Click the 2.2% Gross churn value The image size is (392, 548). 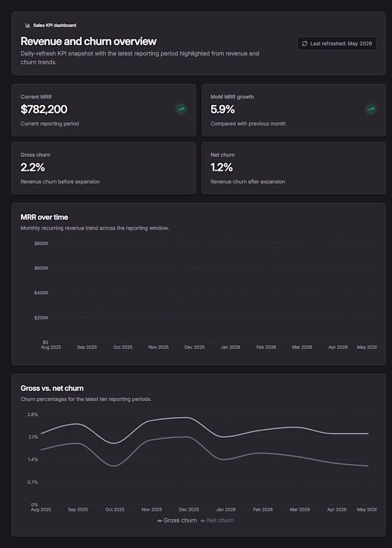coord(32,167)
